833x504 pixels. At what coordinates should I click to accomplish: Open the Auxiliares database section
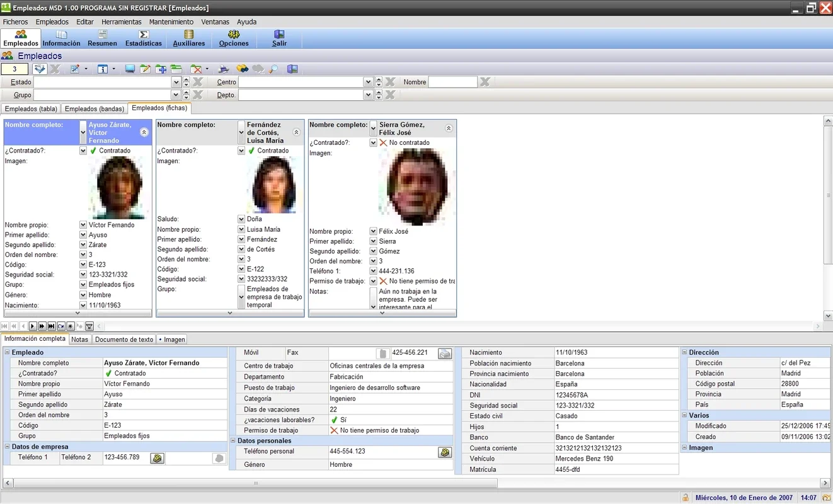(x=189, y=38)
